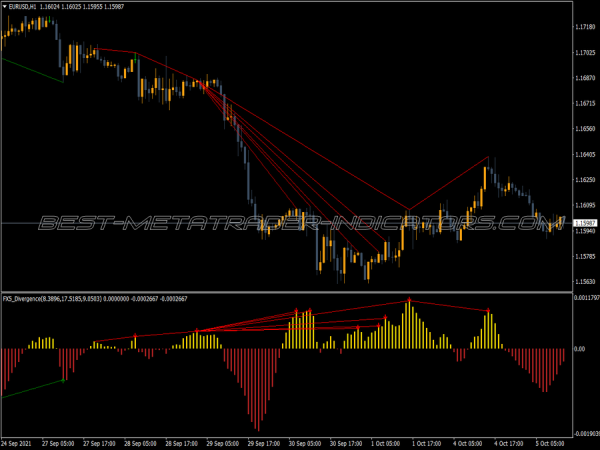Select the highest red divergence marker on the histogram
The height and width of the screenshot is (450, 600).
click(409, 300)
